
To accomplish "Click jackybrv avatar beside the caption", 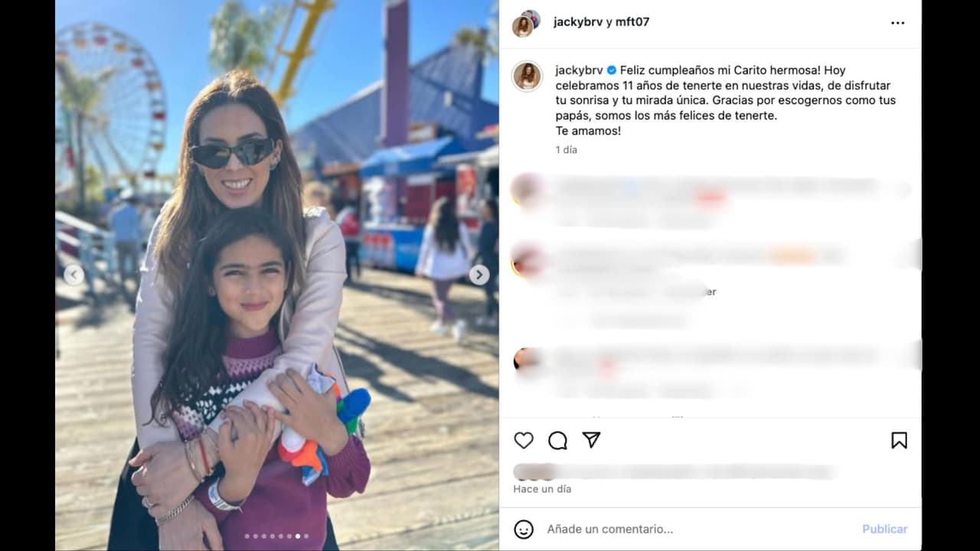I will pyautogui.click(x=527, y=76).
